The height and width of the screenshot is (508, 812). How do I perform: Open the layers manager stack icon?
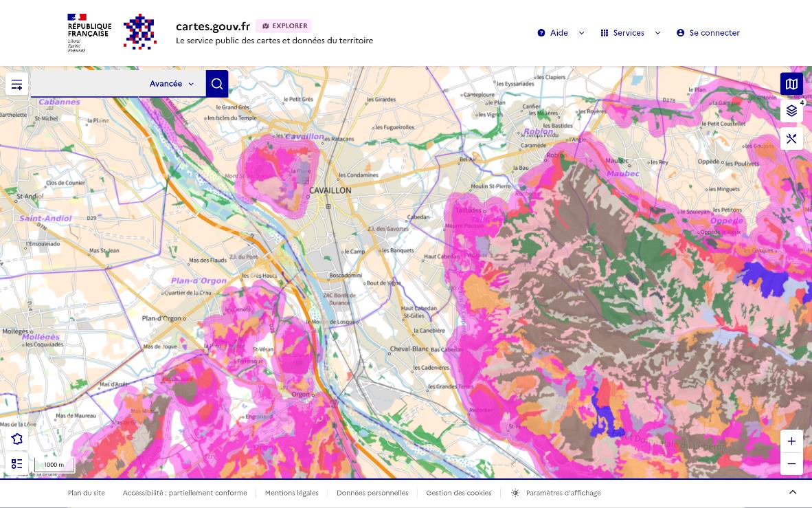[791, 111]
